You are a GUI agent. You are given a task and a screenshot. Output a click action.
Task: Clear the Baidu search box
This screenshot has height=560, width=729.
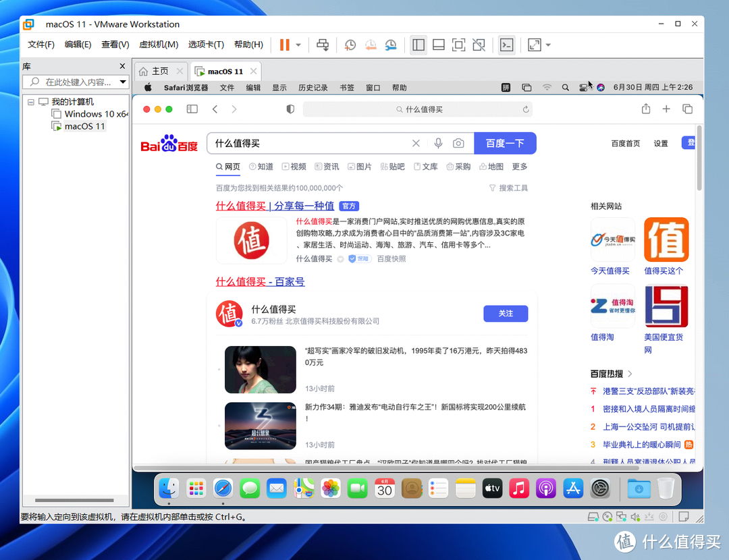click(416, 143)
